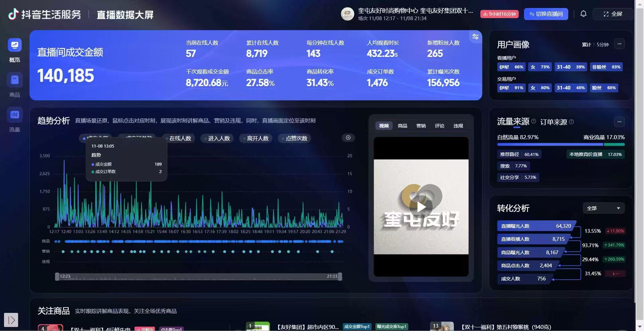
Task: Open the 概览 overview sidebar icon
Action: tap(15, 45)
